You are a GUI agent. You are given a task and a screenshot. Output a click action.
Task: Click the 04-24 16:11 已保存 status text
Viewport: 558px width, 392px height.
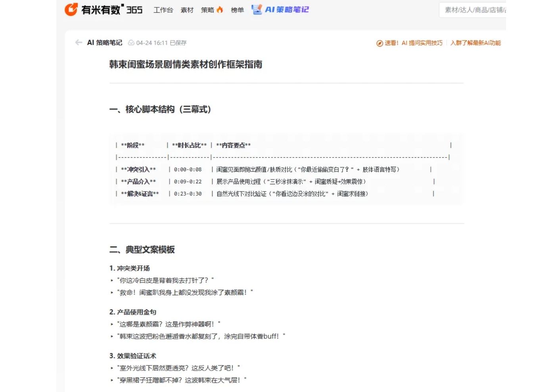click(x=161, y=43)
